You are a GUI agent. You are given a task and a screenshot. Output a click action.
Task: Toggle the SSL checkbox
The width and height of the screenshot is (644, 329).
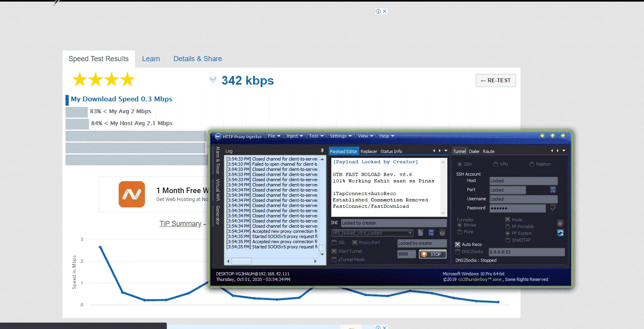point(334,242)
